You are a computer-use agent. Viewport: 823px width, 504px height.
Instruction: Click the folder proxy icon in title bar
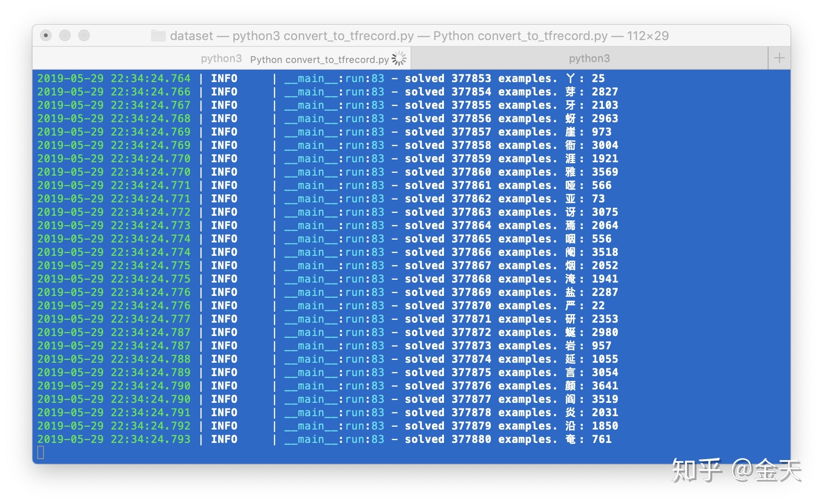point(158,36)
